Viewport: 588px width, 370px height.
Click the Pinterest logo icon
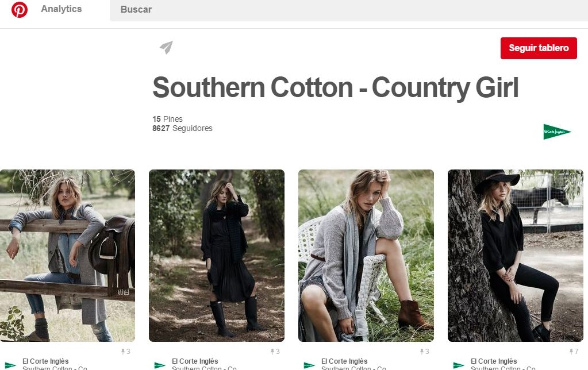tap(20, 10)
